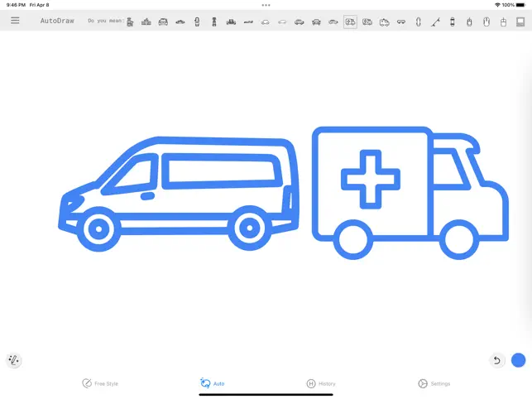Tap the three dots in the status bar
The height and width of the screenshot is (399, 532).
[x=266, y=5]
